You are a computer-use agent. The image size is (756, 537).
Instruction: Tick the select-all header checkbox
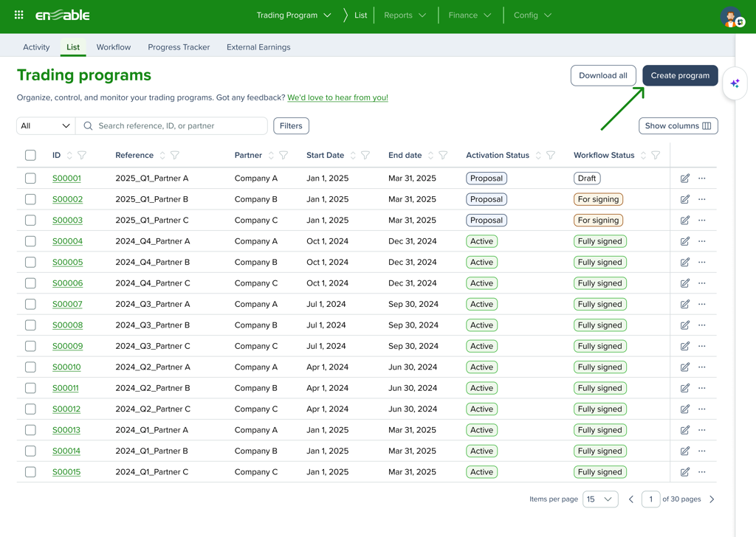(30, 156)
